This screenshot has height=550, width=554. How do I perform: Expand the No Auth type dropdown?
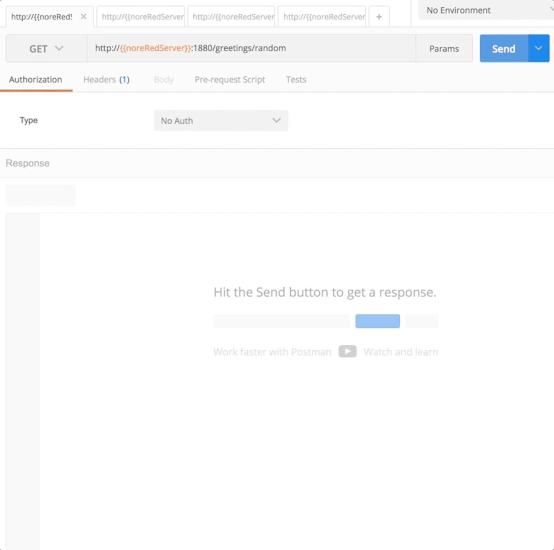tap(220, 120)
